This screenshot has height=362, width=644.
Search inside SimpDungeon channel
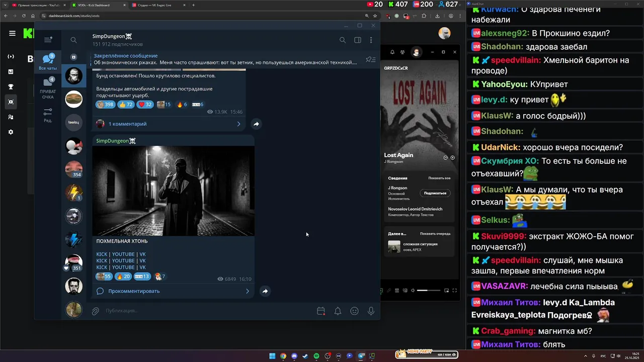point(343,40)
